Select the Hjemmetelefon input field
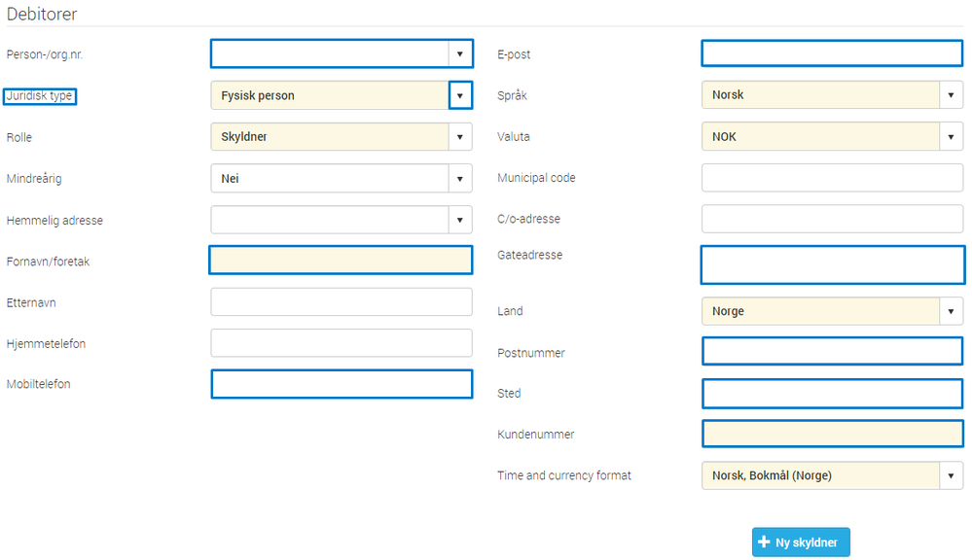This screenshot has width=972, height=560. (x=341, y=342)
